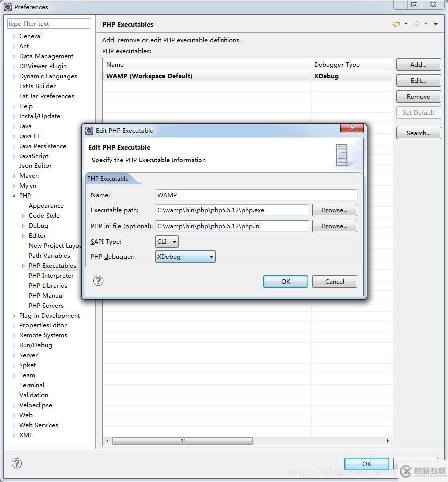Expand the Run/Debug tree node
The height and width of the screenshot is (482, 448).
[14, 345]
